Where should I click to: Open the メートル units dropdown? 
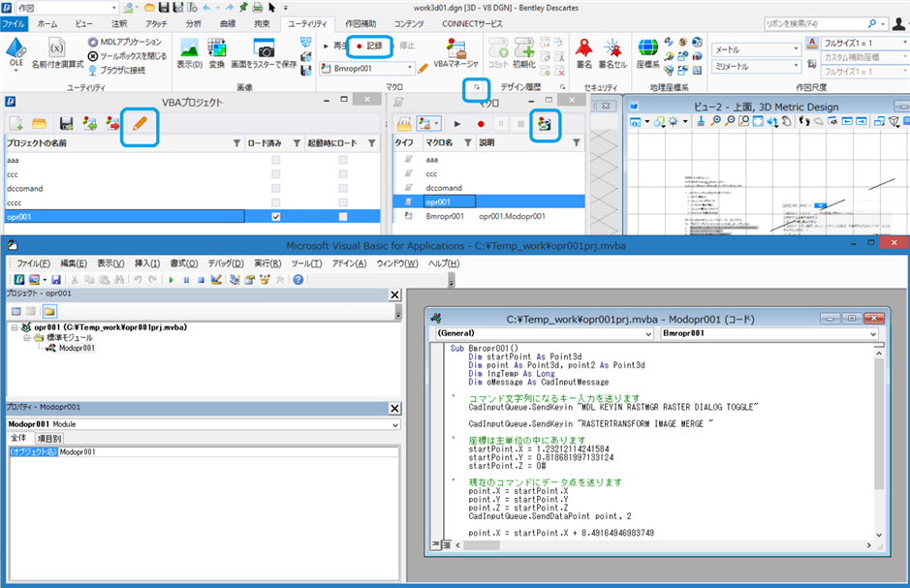tap(756, 49)
